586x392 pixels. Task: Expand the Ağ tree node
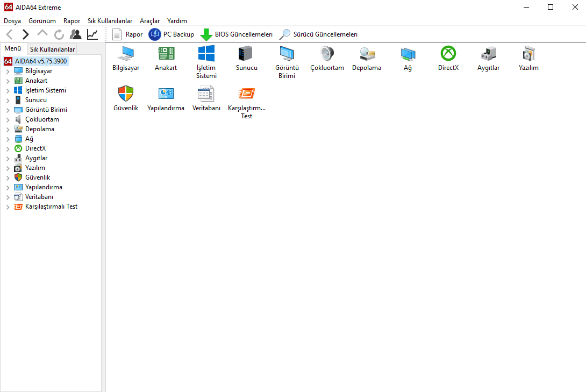coord(8,139)
